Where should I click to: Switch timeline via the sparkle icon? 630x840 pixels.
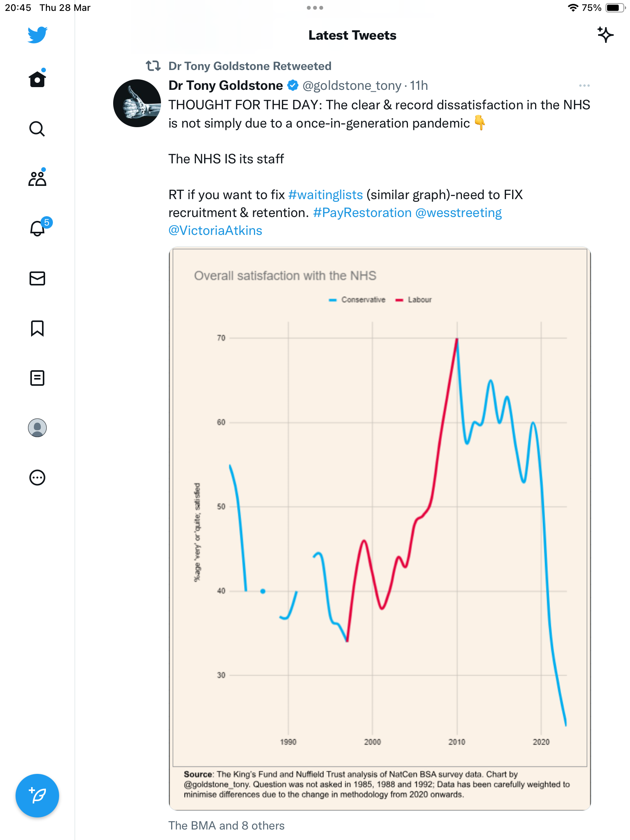click(x=605, y=35)
